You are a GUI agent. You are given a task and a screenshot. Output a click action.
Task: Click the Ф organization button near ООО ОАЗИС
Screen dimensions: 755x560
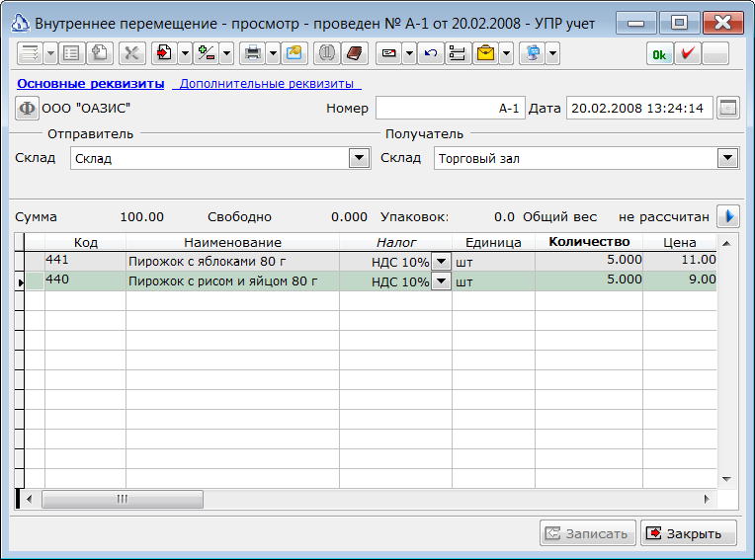point(27,109)
